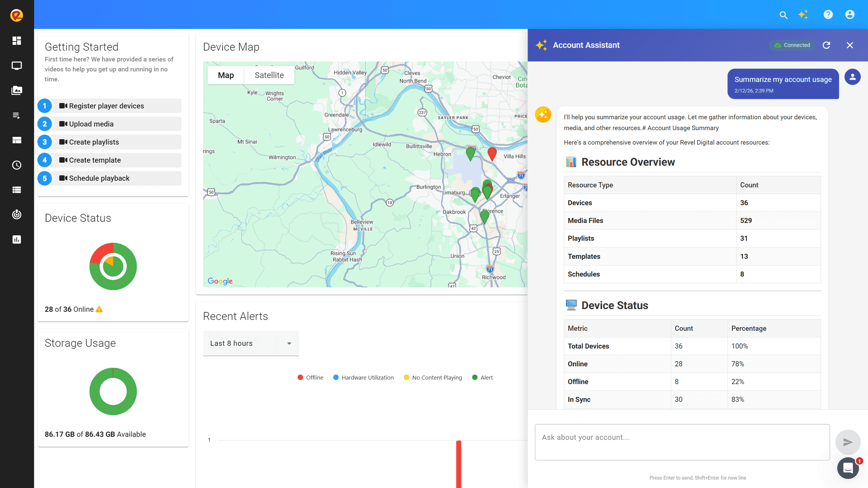Open the dashboard grid icon in sidebar
The image size is (868, 488).
click(x=17, y=41)
